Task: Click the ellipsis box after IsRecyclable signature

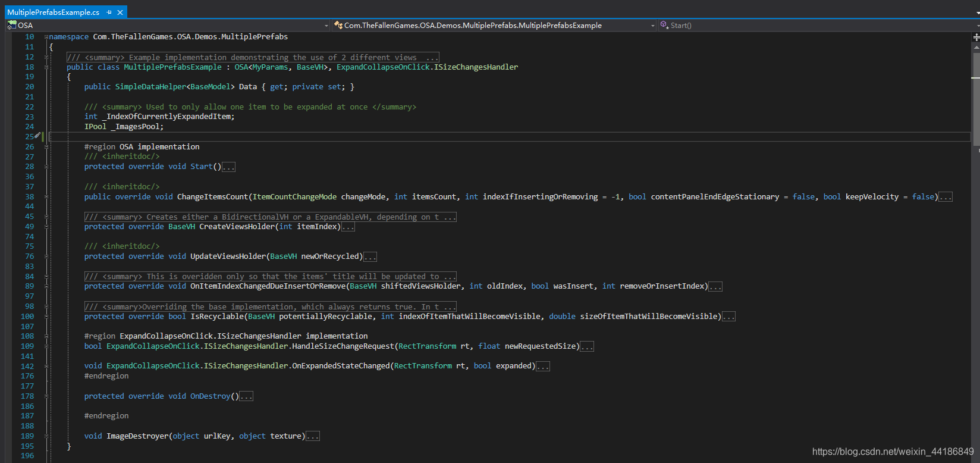Action: (x=728, y=317)
